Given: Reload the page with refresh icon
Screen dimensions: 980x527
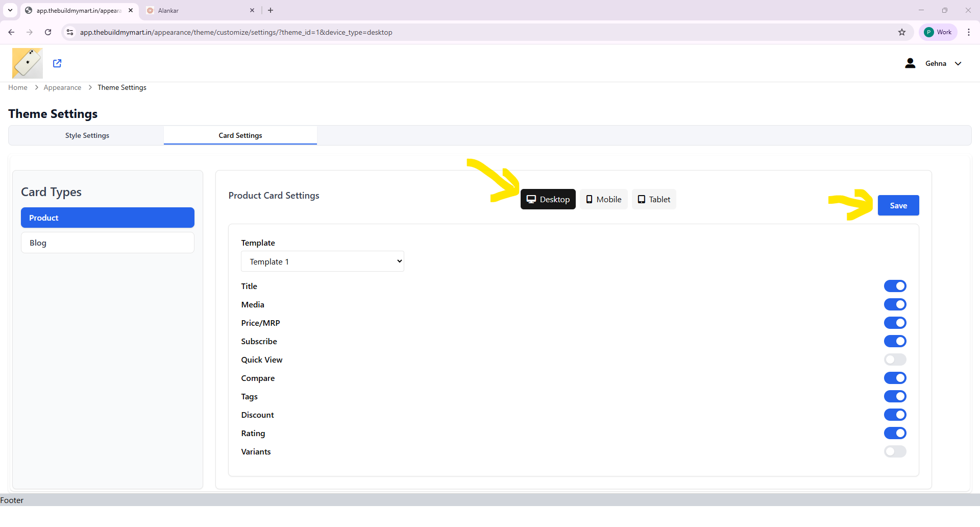Looking at the screenshot, I should coord(48,32).
